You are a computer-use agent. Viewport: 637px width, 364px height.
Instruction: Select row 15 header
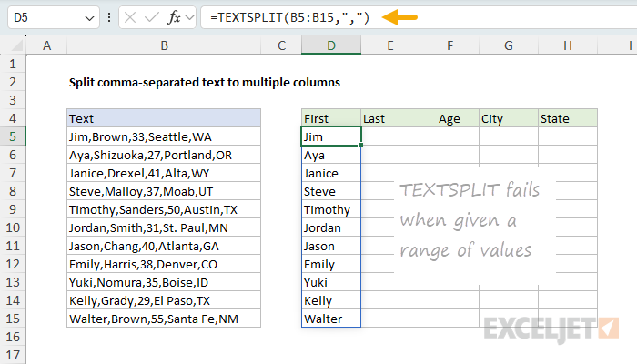coord(13,318)
